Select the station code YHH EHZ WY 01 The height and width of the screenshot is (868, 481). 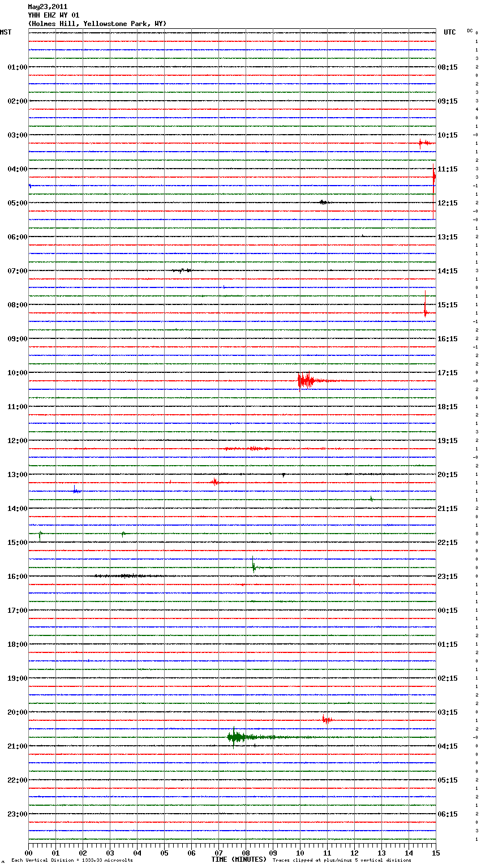pos(54,15)
